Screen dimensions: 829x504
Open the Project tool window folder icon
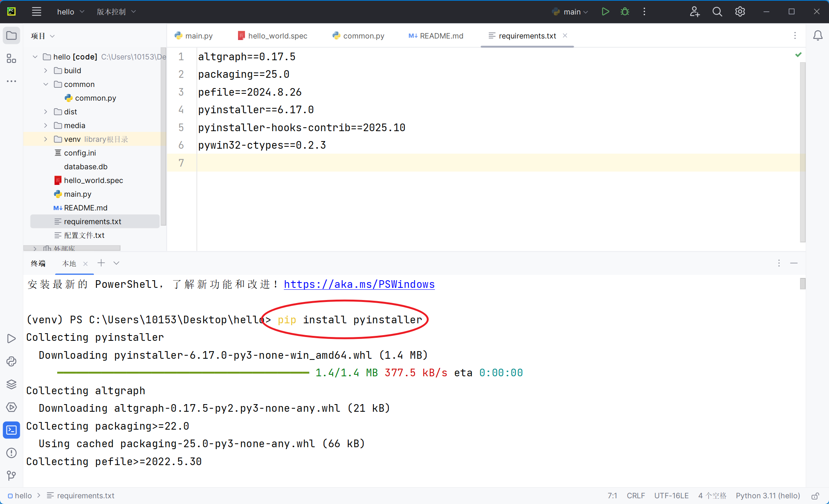point(11,35)
